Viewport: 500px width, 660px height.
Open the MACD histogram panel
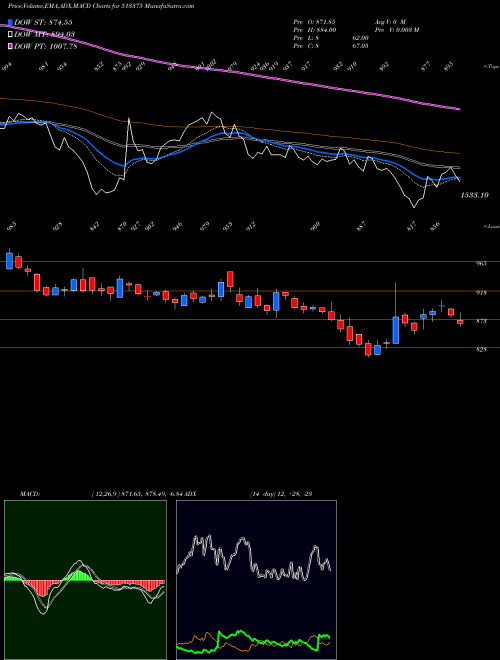(x=85, y=580)
